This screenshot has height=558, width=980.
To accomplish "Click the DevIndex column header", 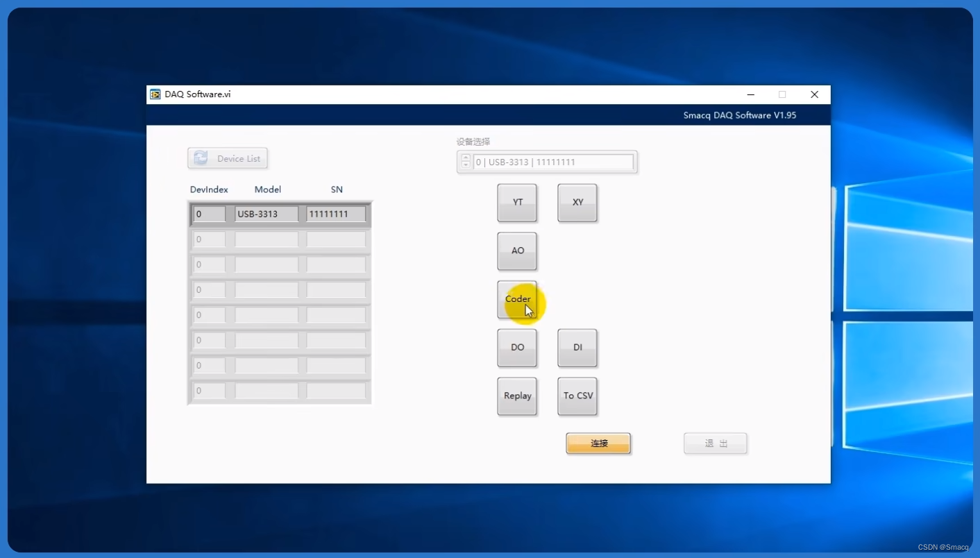I will coord(209,189).
